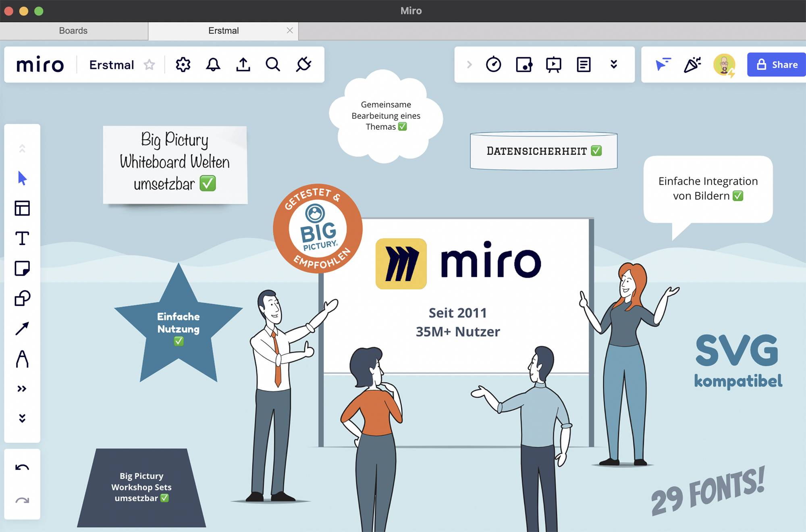Select the Text tool
This screenshot has height=532, width=806.
(x=22, y=238)
